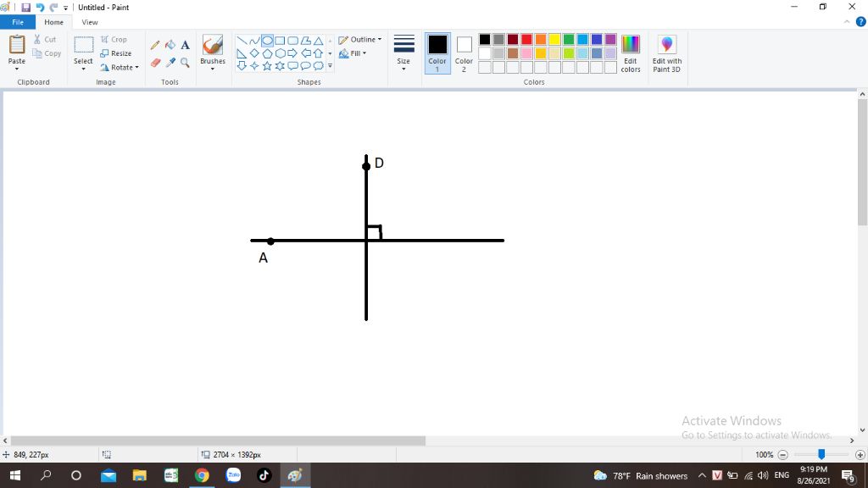This screenshot has height=488, width=868.
Task: Click the Magnifier tool
Action: pos(185,62)
